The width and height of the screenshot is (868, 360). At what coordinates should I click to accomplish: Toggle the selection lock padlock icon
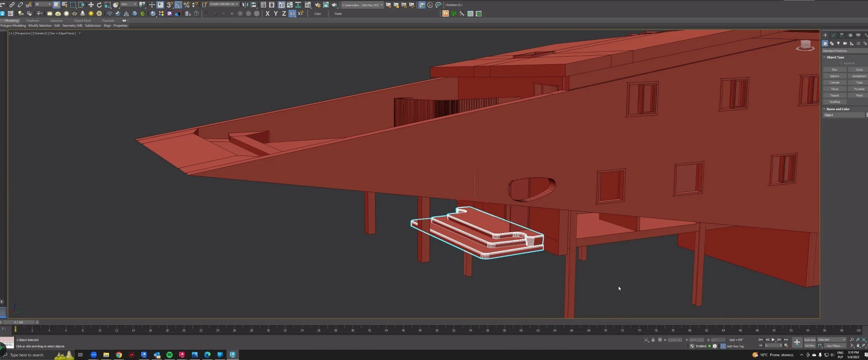click(653, 340)
